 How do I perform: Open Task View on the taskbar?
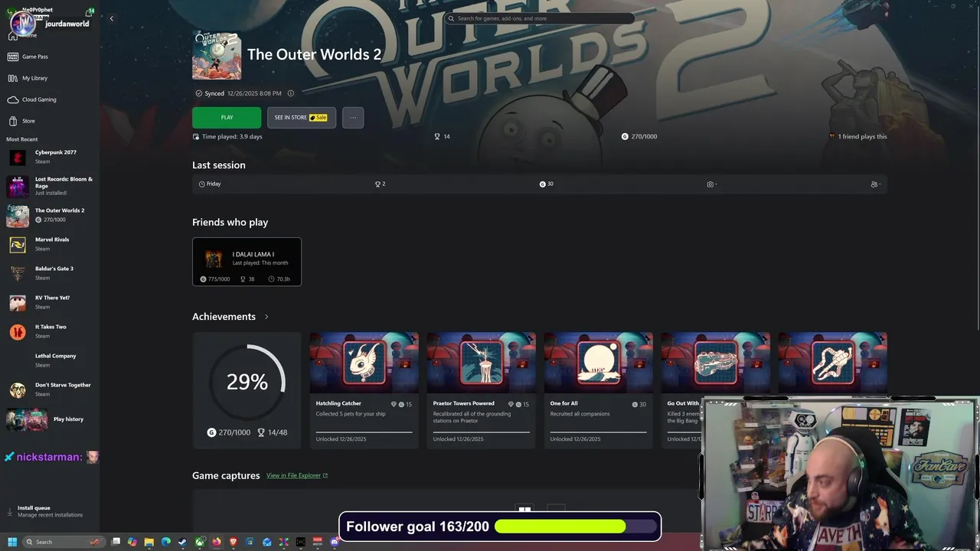tap(116, 542)
